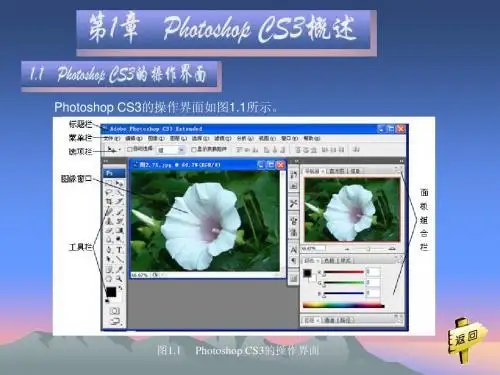500x375 pixels.
Task: Click the red R slider in Color panel
Action: [344, 272]
